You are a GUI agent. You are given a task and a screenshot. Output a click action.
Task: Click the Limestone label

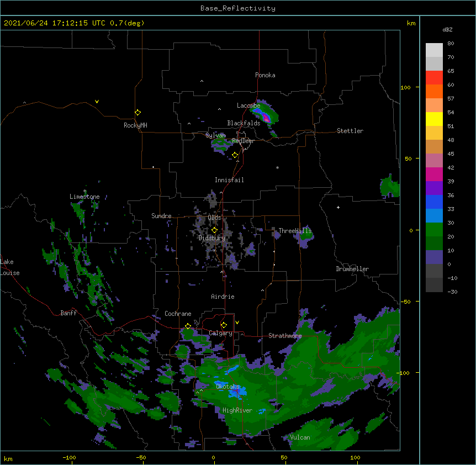84,197
